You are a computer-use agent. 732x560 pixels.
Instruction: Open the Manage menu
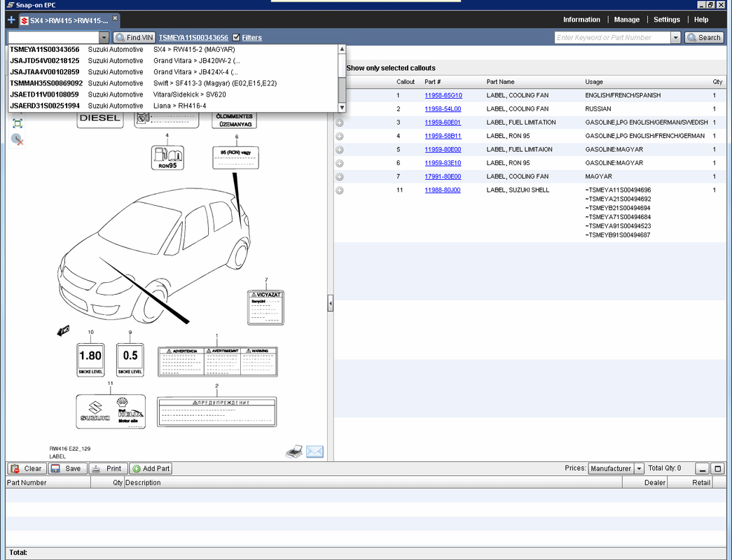tap(626, 20)
